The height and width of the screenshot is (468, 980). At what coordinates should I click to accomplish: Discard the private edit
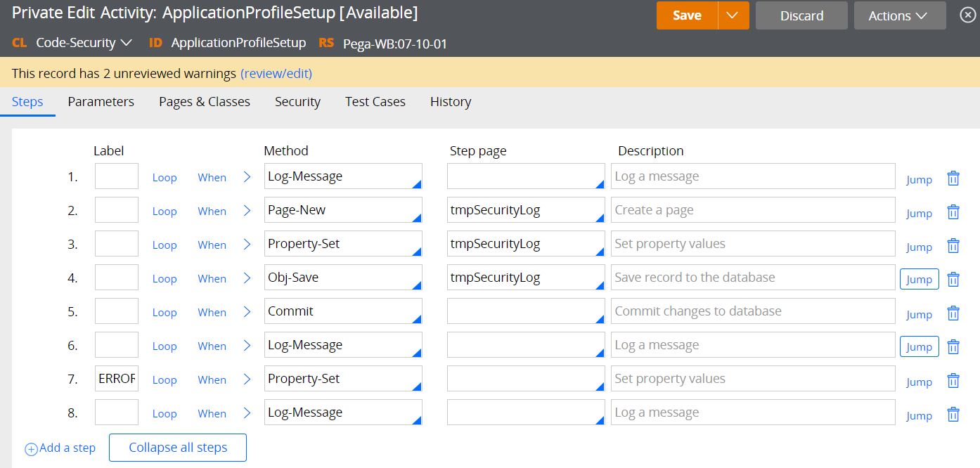[801, 15]
